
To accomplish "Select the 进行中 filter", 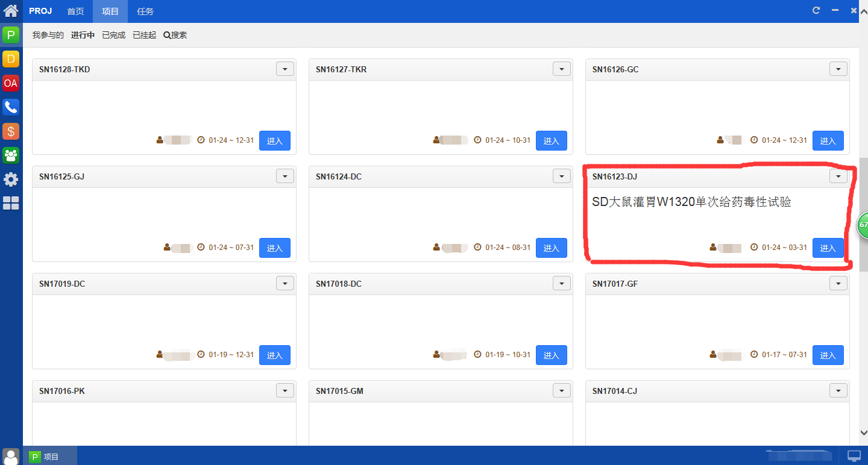I will point(83,36).
